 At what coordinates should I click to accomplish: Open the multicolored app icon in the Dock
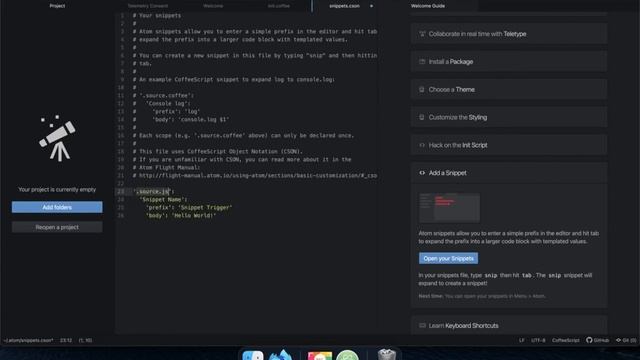[320, 356]
